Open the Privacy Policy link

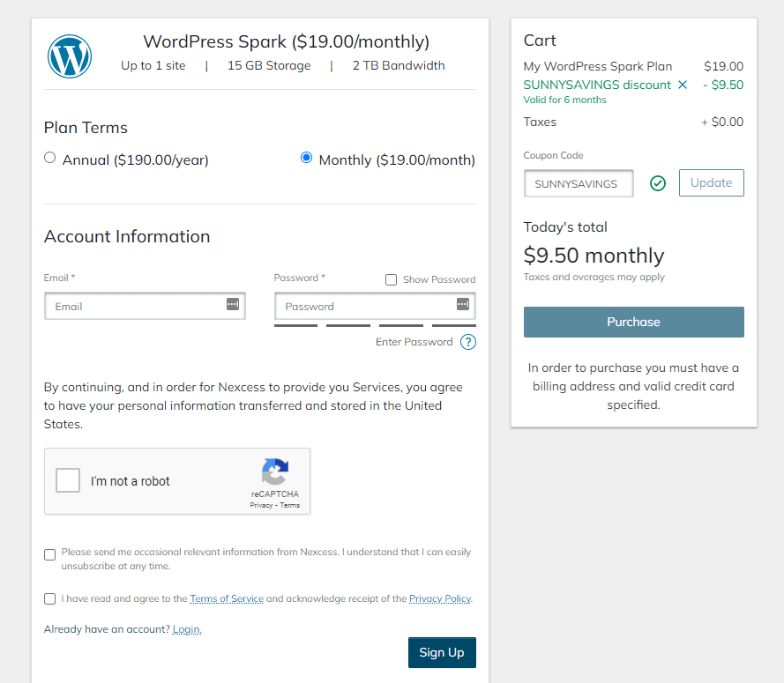440,598
